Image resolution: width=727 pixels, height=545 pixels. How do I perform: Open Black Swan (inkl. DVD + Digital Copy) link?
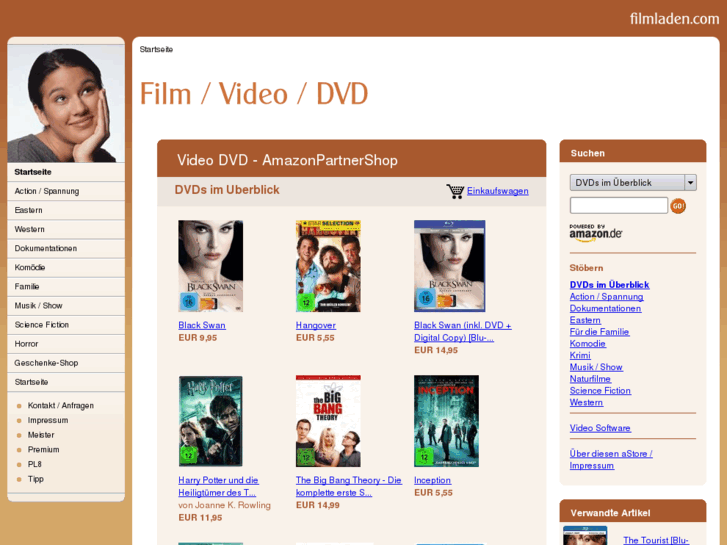pos(463,332)
